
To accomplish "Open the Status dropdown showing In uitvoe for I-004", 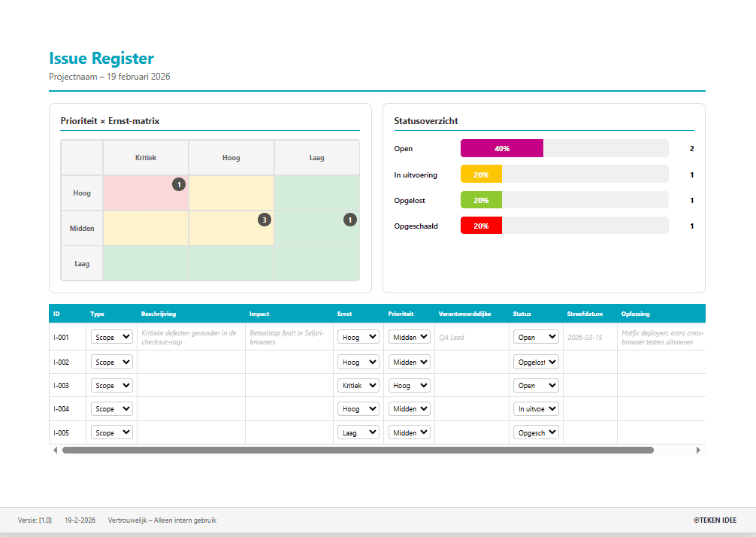I will (536, 408).
